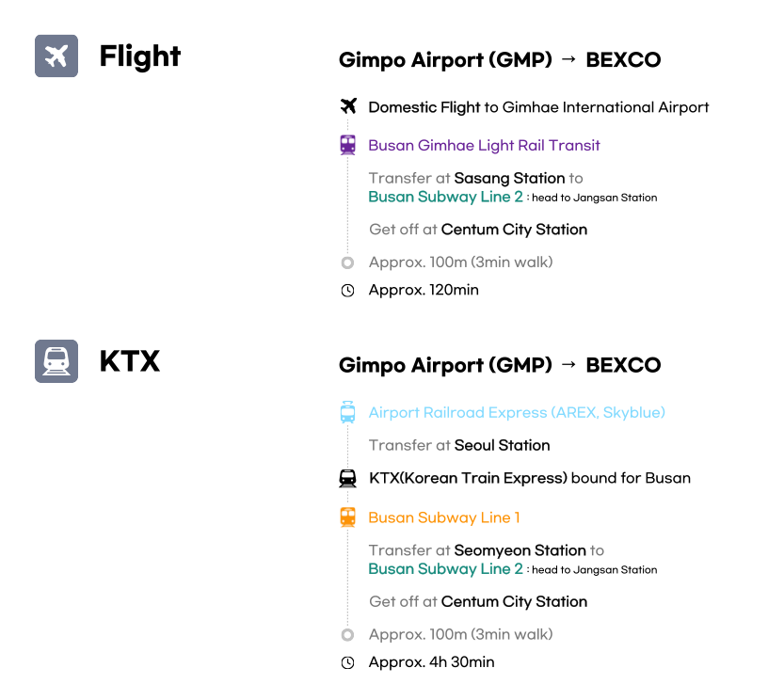
Task: Click the Domestic Flight to Gimhae Airport text
Action: click(x=538, y=107)
